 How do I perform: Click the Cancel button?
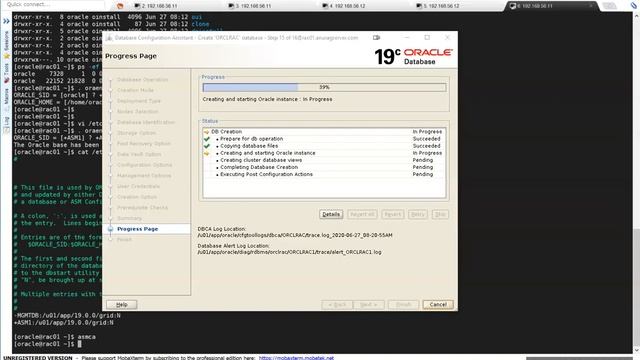point(438,304)
